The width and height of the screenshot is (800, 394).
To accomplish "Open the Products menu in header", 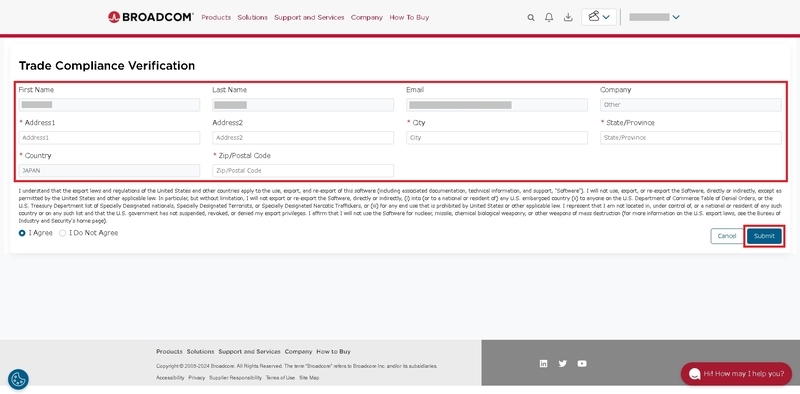I will click(216, 17).
